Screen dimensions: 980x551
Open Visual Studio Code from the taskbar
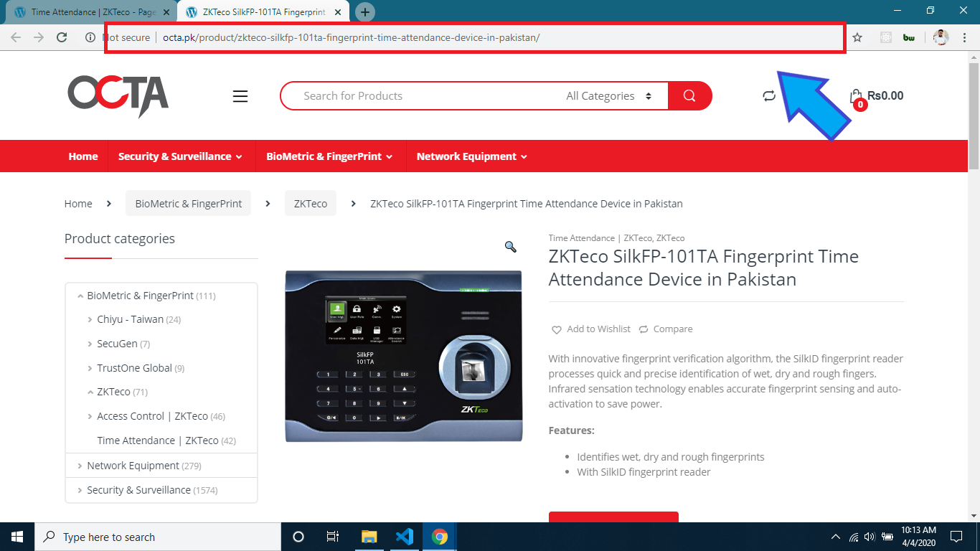(404, 537)
